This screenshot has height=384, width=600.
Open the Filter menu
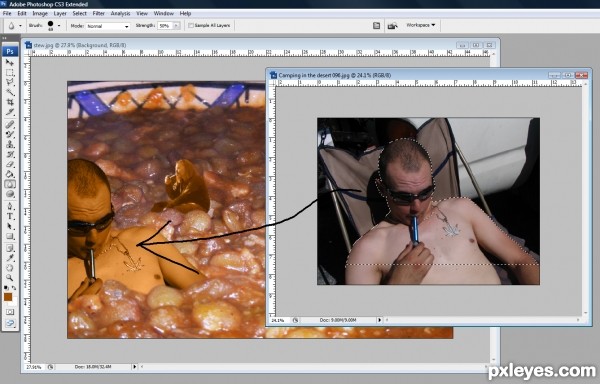click(x=98, y=13)
